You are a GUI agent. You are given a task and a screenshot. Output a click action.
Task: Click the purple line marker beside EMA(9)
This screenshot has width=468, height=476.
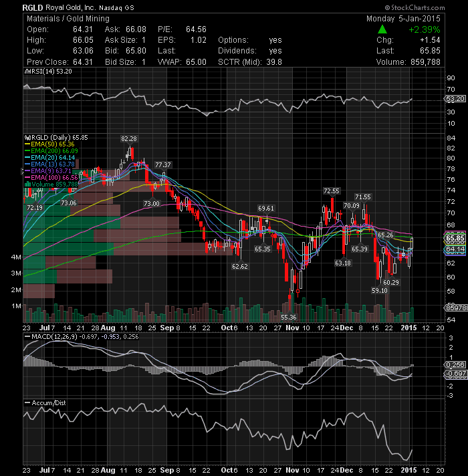click(x=27, y=171)
